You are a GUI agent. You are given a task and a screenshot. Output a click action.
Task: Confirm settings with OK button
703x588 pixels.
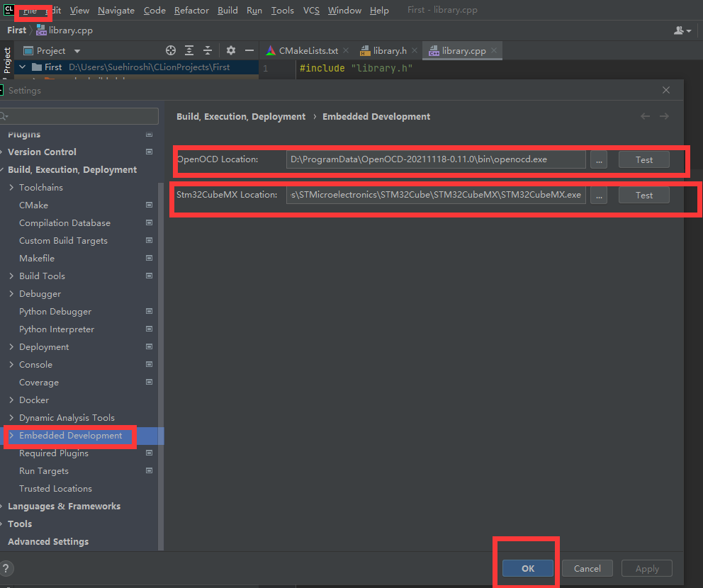coord(528,568)
